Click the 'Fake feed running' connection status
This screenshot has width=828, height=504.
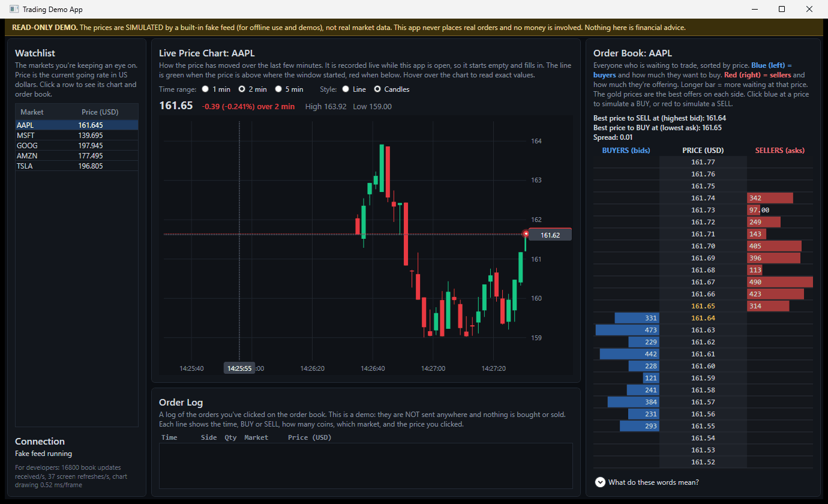click(44, 454)
